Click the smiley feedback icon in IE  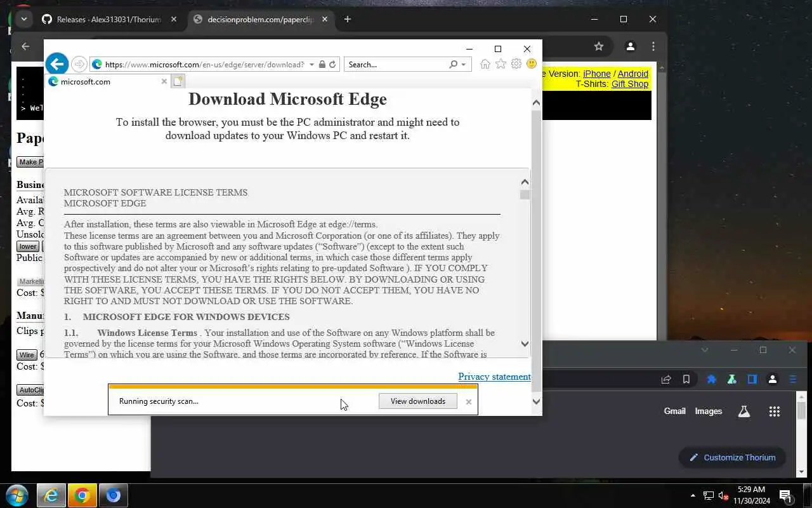pos(532,64)
